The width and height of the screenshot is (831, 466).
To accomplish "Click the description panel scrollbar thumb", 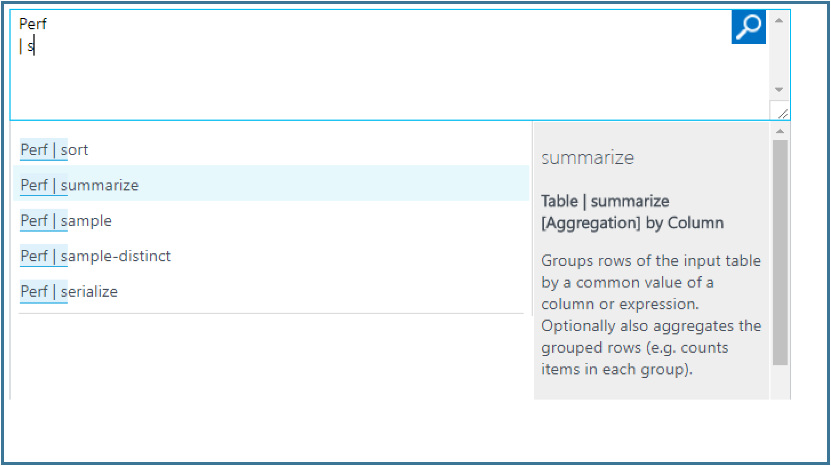I will point(780,252).
